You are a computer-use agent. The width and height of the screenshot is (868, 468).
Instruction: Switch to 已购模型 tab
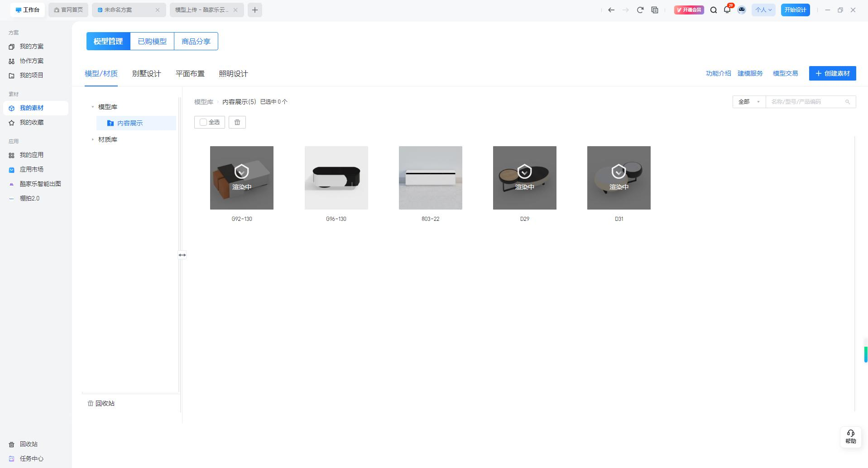152,41
